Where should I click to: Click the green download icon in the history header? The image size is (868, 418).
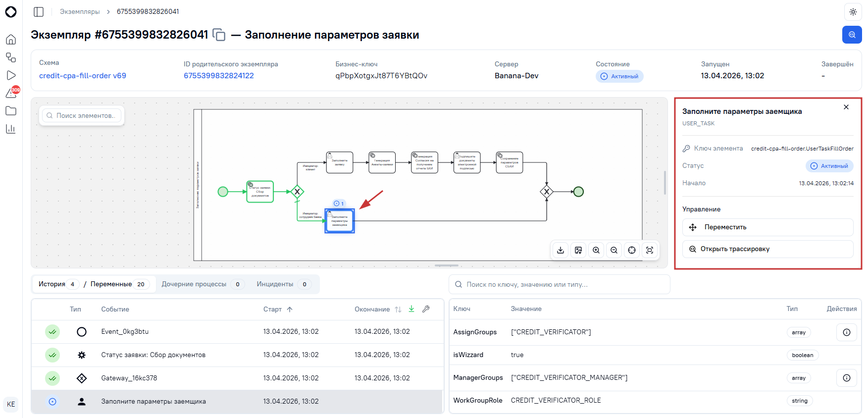411,309
